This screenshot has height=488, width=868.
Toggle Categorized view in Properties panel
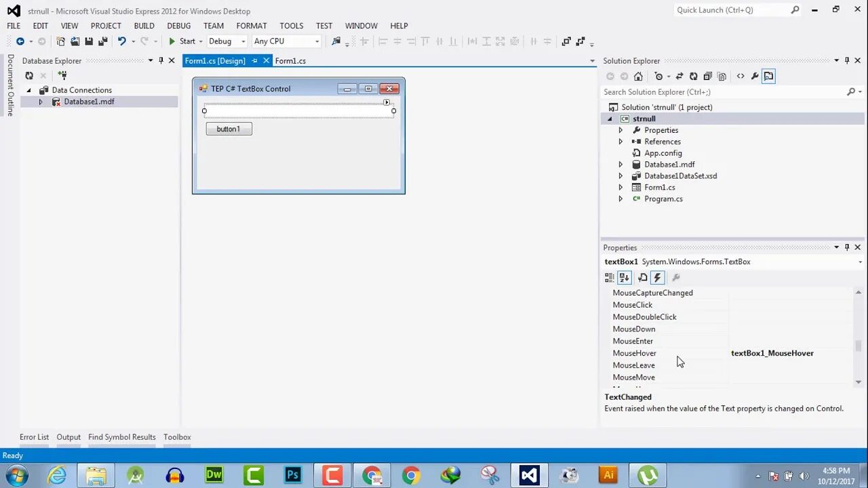pos(610,277)
